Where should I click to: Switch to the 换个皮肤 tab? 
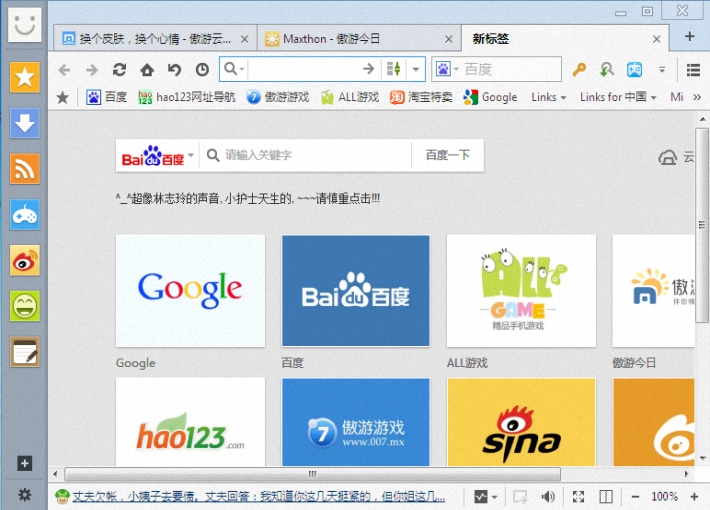[155, 39]
